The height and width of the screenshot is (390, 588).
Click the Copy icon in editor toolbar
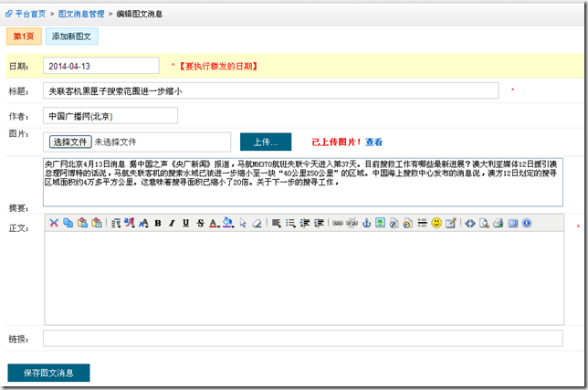point(68,223)
